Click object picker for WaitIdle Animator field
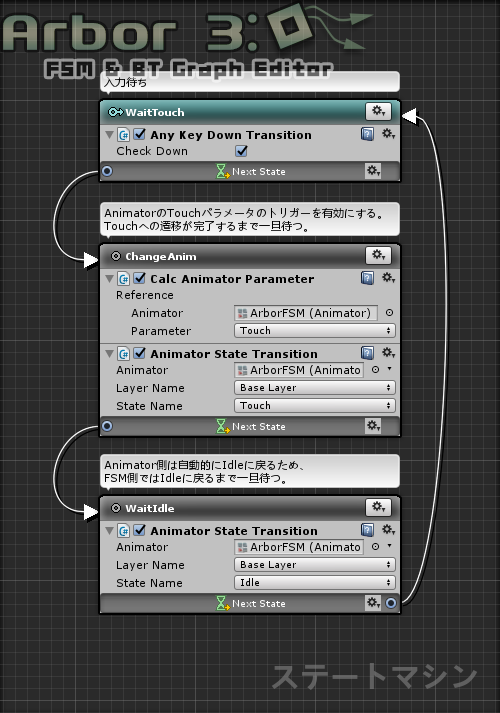The image size is (500, 713). (375, 547)
